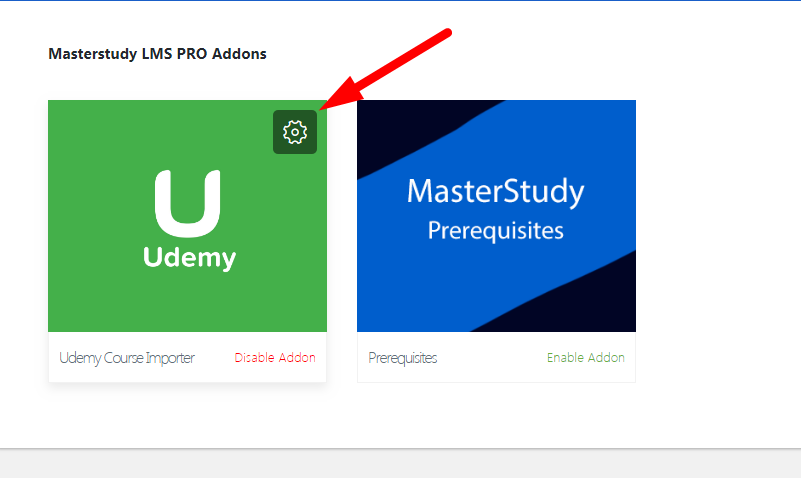The height and width of the screenshot is (478, 801).
Task: Click the Prerequisites word inside the blue banner
Action: pos(496,231)
